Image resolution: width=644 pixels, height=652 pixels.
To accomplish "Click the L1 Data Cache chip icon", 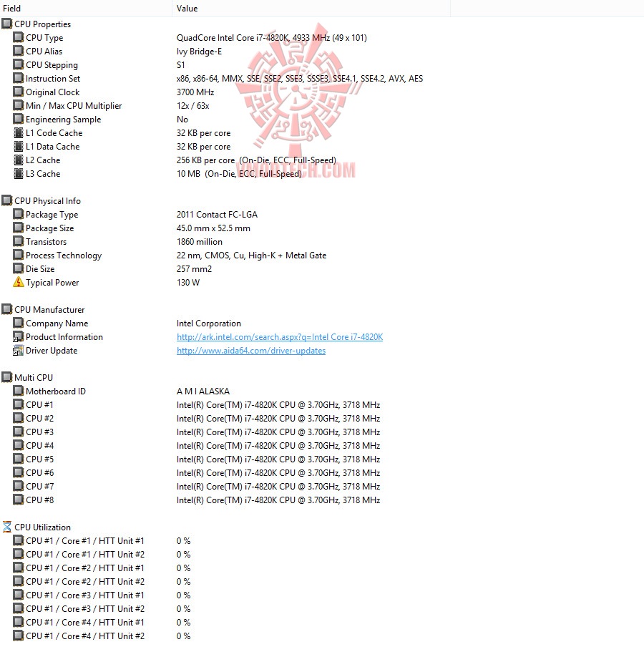I will point(19,147).
